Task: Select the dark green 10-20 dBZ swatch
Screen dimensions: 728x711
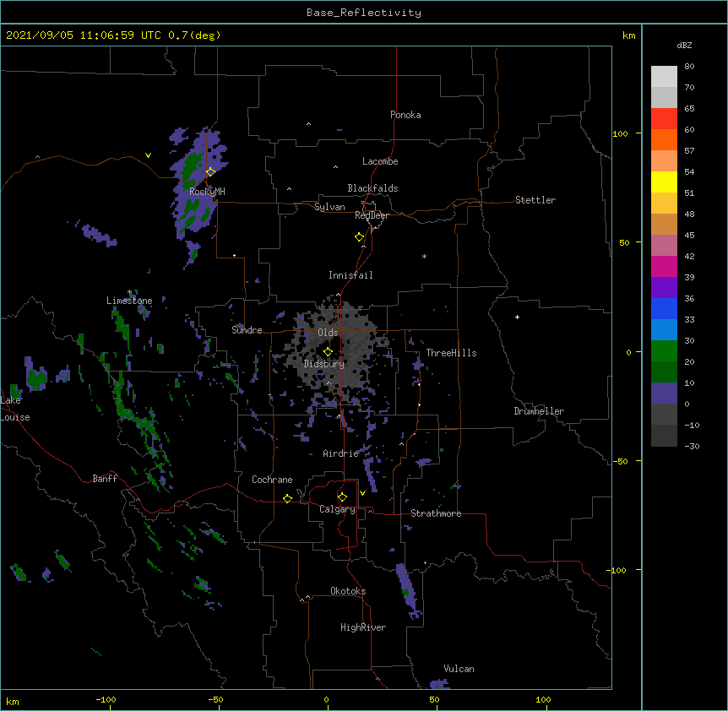Action: 664,372
